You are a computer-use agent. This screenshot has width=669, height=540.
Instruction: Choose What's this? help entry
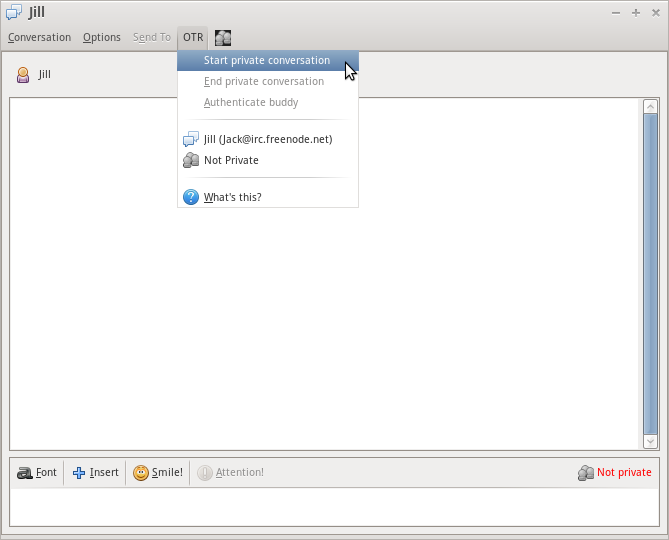click(x=233, y=197)
